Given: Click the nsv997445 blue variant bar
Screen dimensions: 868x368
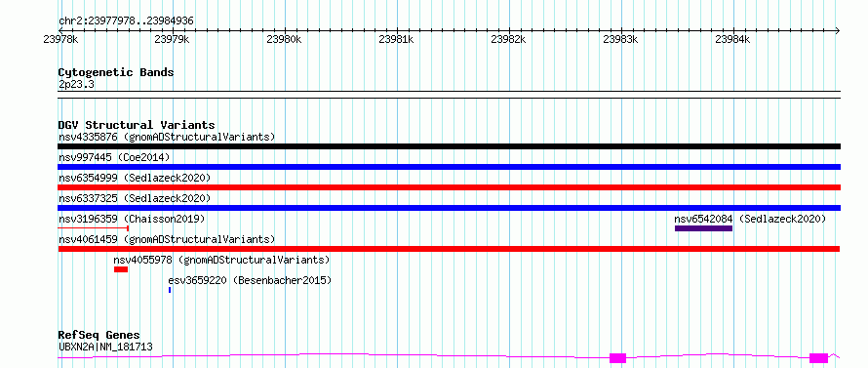Looking at the screenshot, I should (x=449, y=167).
